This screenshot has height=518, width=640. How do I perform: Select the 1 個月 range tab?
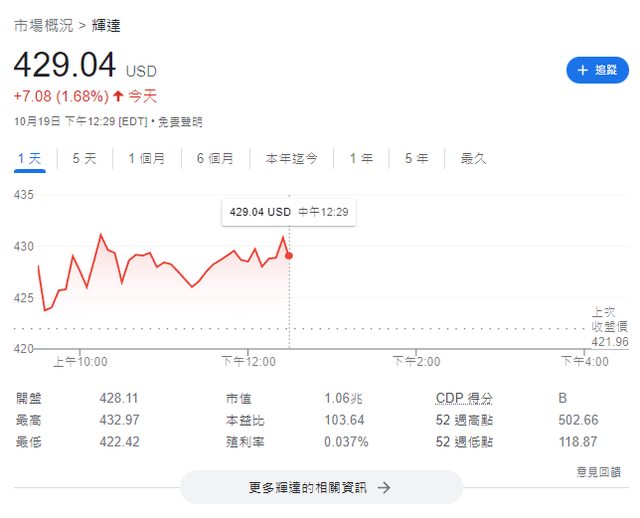[x=147, y=158]
